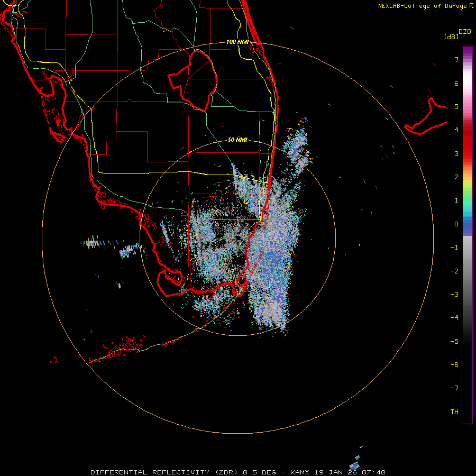
Task: Click the scale value -3 label
Action: (x=454, y=295)
